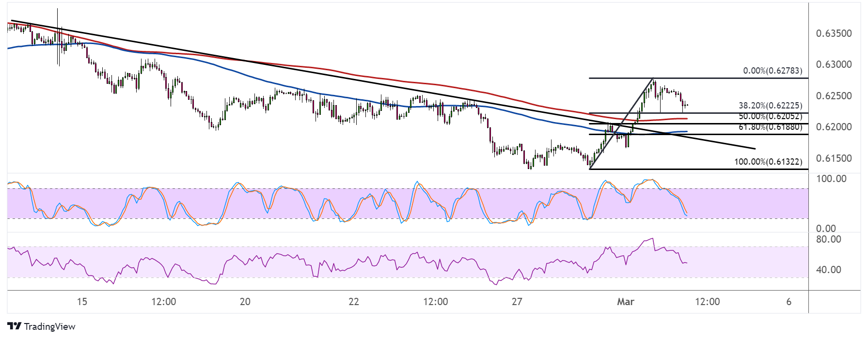Viewport: 868px width, 339px height.
Task: Click the date label 27 on time axis
Action: click(x=517, y=302)
